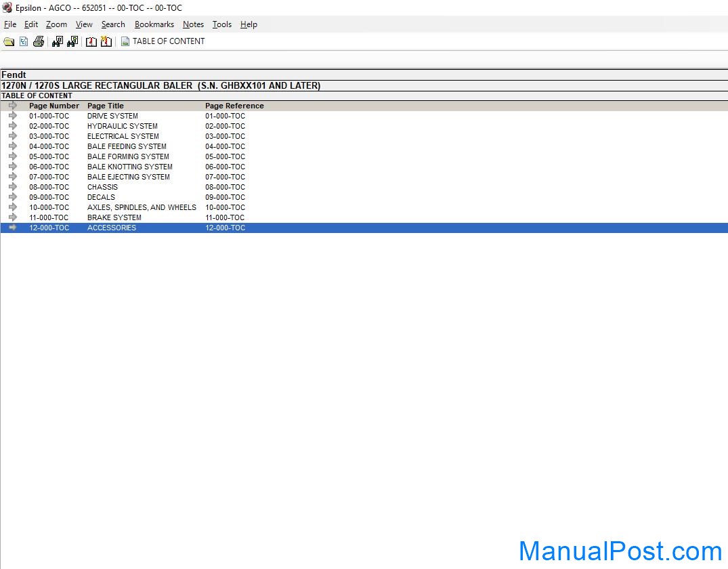Open the File menu

[10, 24]
